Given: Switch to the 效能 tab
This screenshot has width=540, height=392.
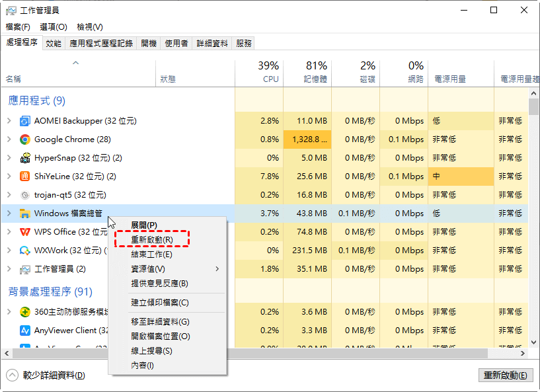Looking at the screenshot, I should pyautogui.click(x=54, y=44).
